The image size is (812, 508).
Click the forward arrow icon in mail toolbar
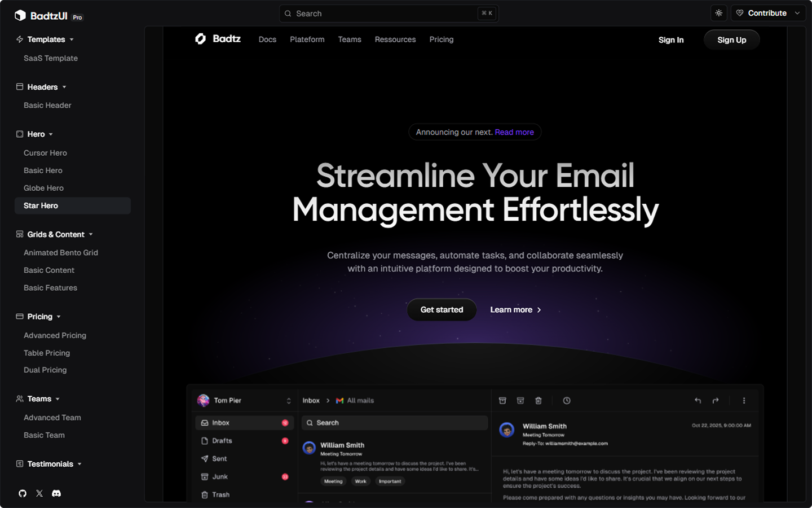point(716,401)
